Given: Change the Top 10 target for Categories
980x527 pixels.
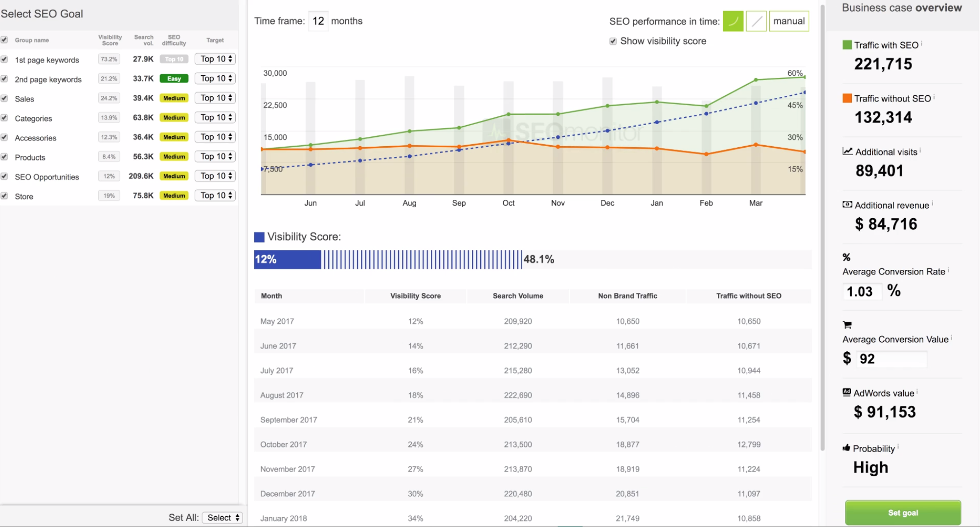Looking at the screenshot, I should click(x=215, y=117).
